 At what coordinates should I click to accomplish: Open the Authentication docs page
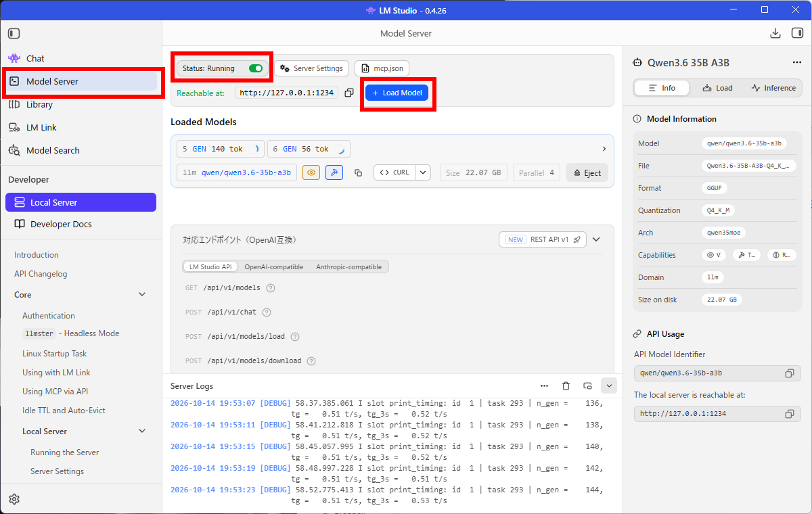(x=49, y=316)
